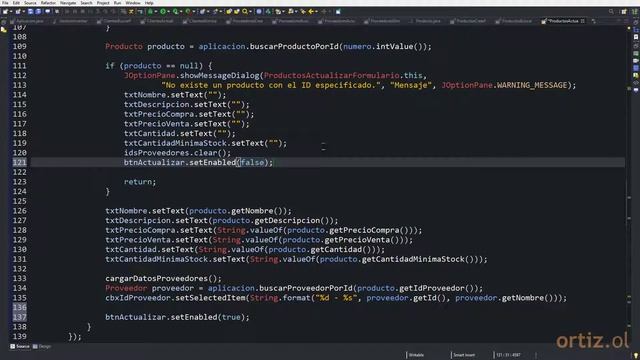This screenshot has height=360, width=640.
Task: Expand the Debug configurations dropdown arrow
Action: [x=156, y=11]
